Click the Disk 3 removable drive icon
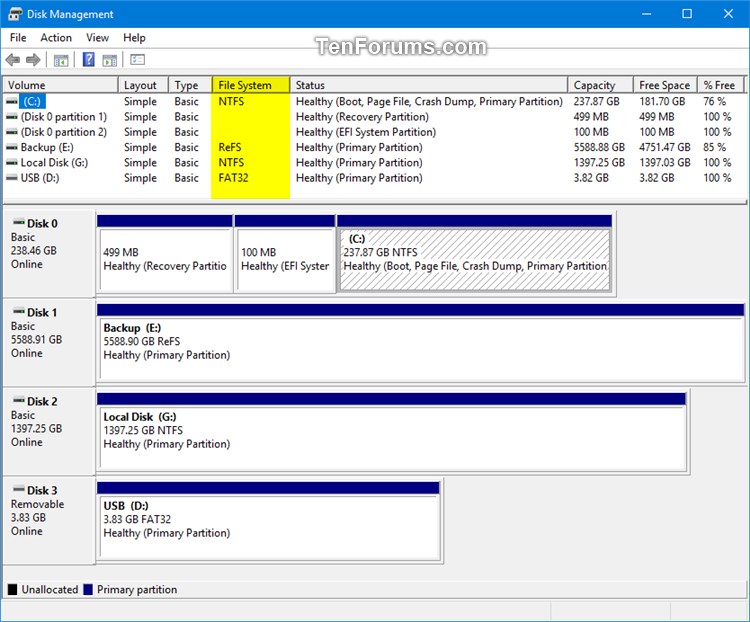 point(19,489)
